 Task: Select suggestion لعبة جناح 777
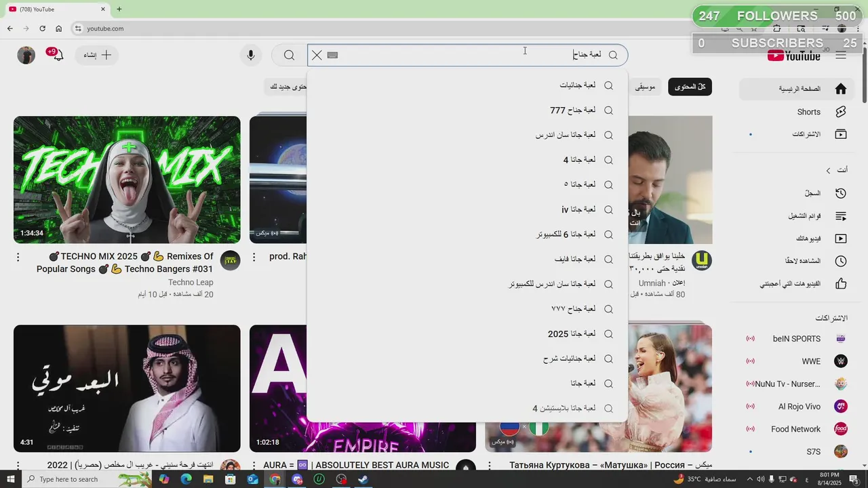(x=467, y=110)
